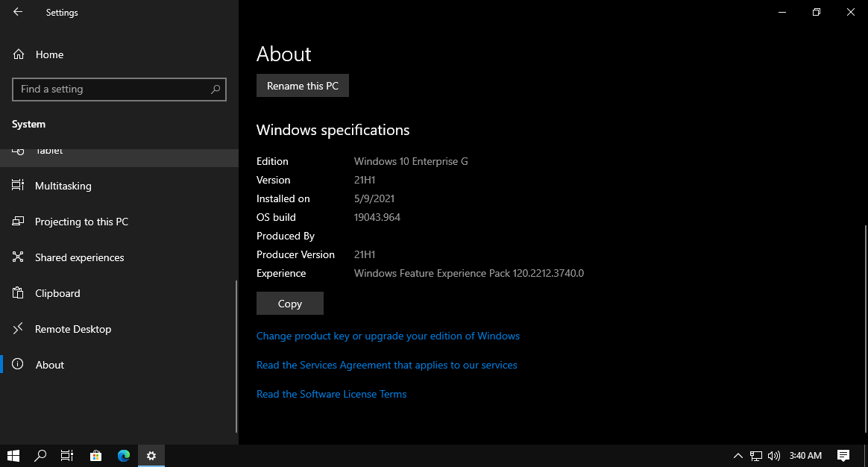The width and height of the screenshot is (868, 467).
Task: Click the Version value 21H1
Action: (364, 180)
